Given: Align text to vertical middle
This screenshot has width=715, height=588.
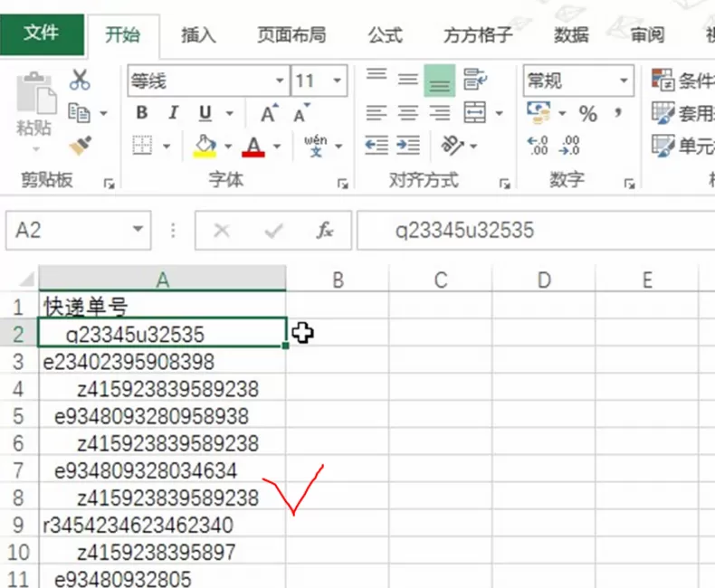Looking at the screenshot, I should (x=407, y=80).
